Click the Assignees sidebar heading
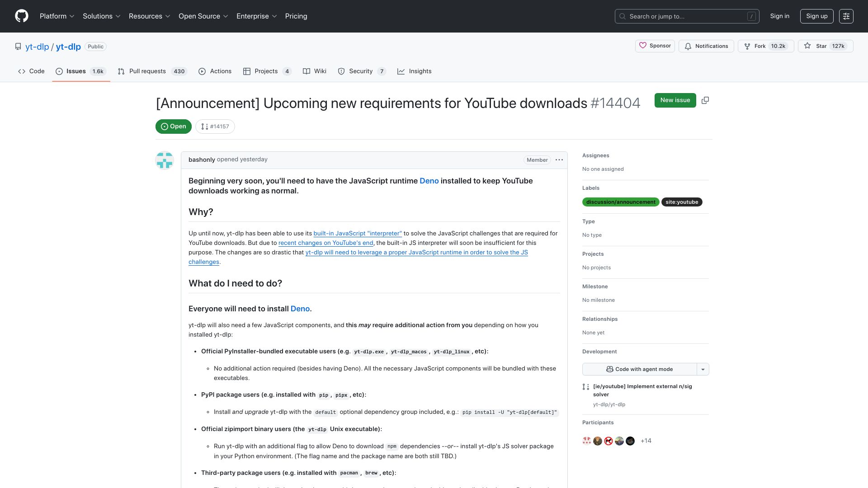The height and width of the screenshot is (488, 868). tap(595, 155)
